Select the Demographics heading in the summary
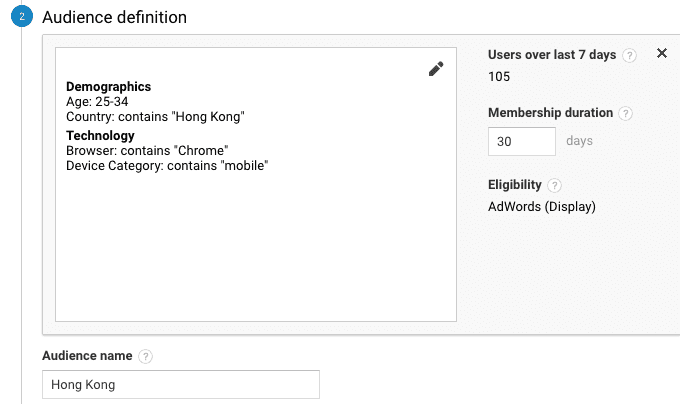This screenshot has width=680, height=404. pos(108,87)
